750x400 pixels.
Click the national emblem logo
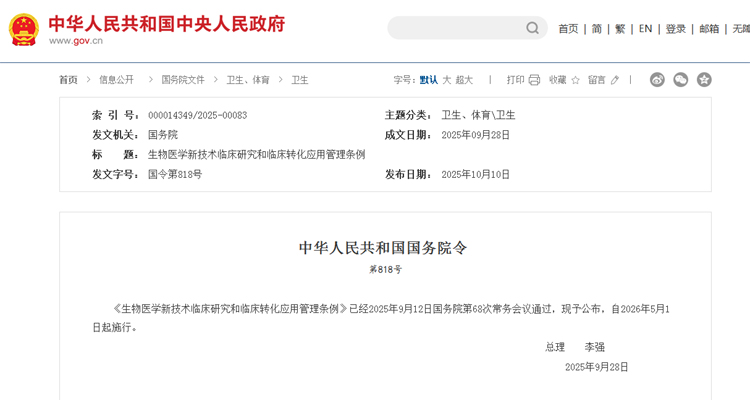coord(23,29)
